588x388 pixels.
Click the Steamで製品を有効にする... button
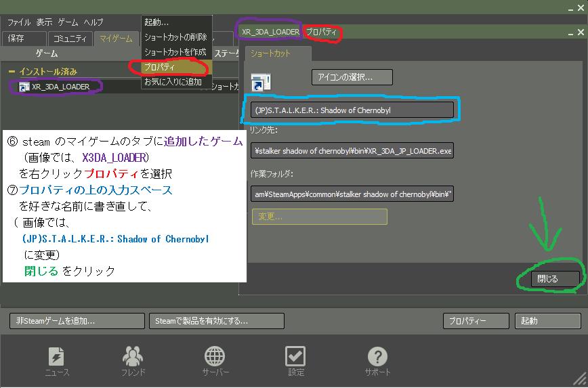coord(217,321)
